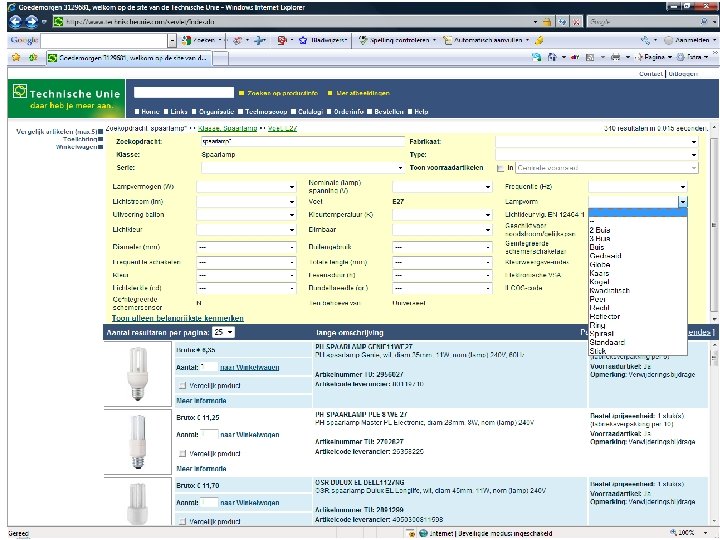720x540 pixels.
Task: Click the browser Forward arrow button
Action: coord(32,21)
